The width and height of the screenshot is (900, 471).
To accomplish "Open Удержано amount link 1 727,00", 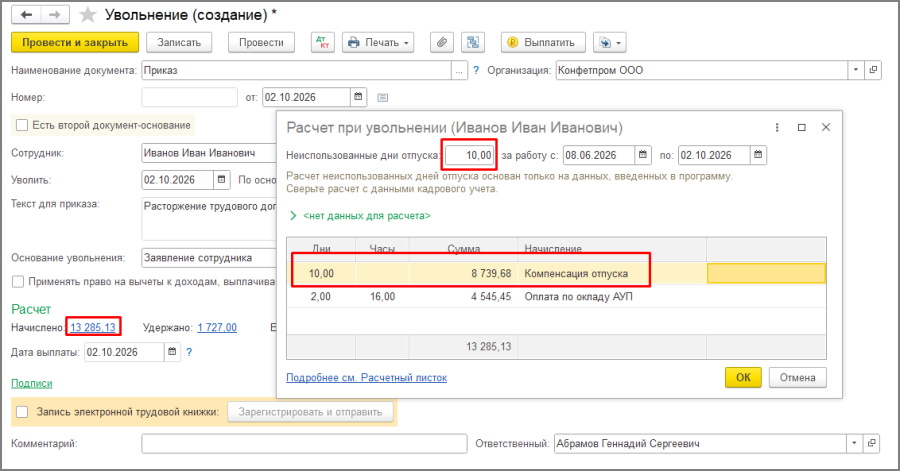I will (x=217, y=328).
